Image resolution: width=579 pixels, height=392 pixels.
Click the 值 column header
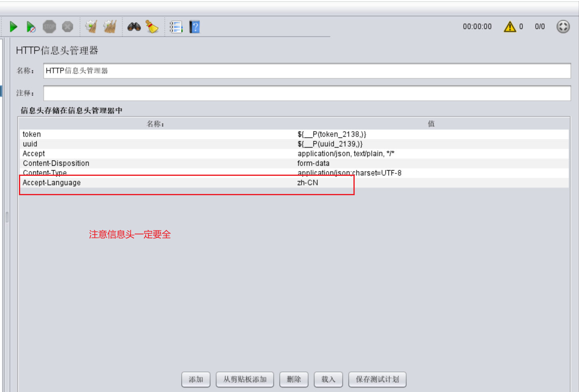(x=431, y=124)
